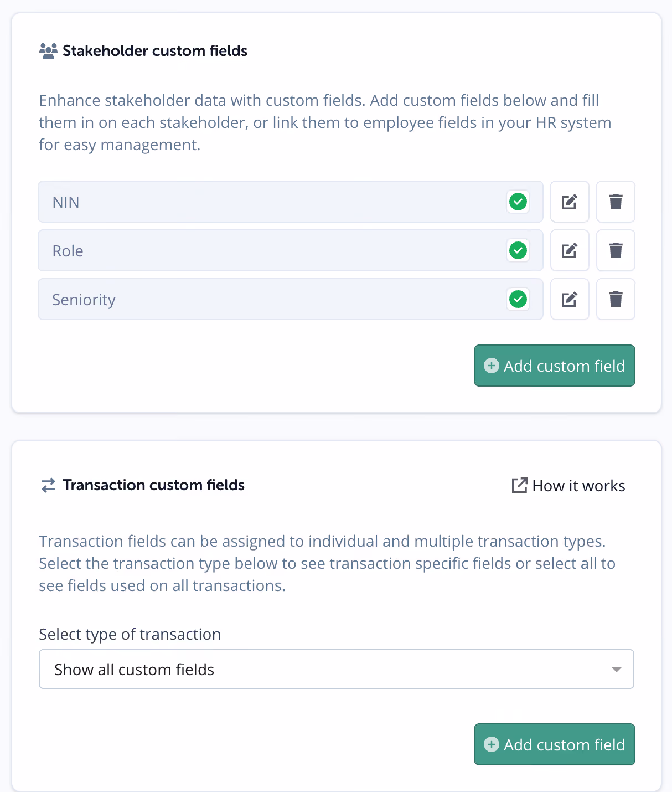Select the Seniority field row

point(291,299)
